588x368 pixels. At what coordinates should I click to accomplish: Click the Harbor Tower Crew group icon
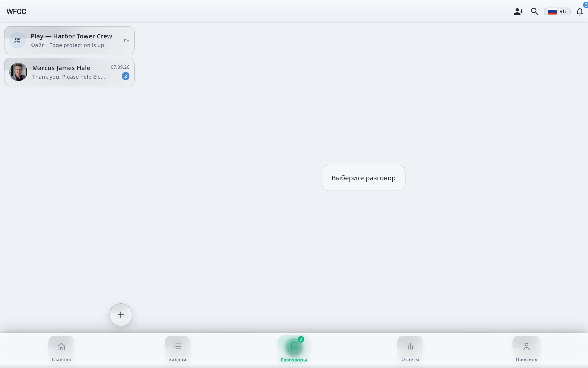(18, 40)
